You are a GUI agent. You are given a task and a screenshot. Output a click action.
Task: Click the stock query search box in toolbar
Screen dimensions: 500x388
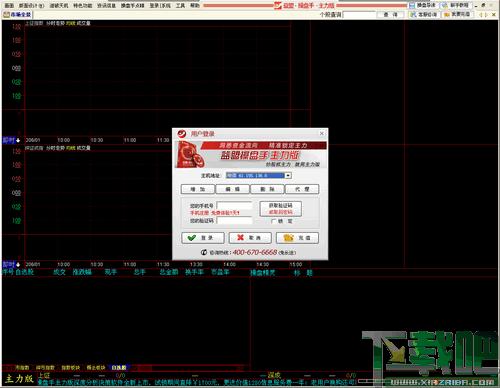tap(359, 15)
